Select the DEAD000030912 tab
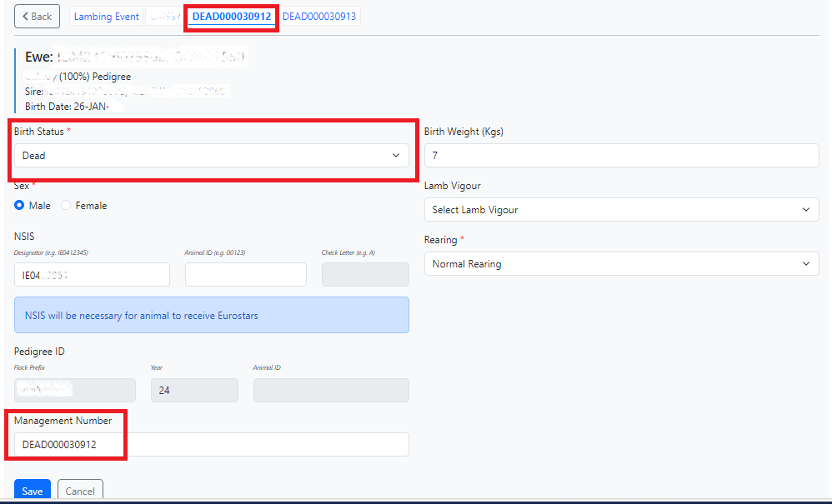 pos(232,17)
